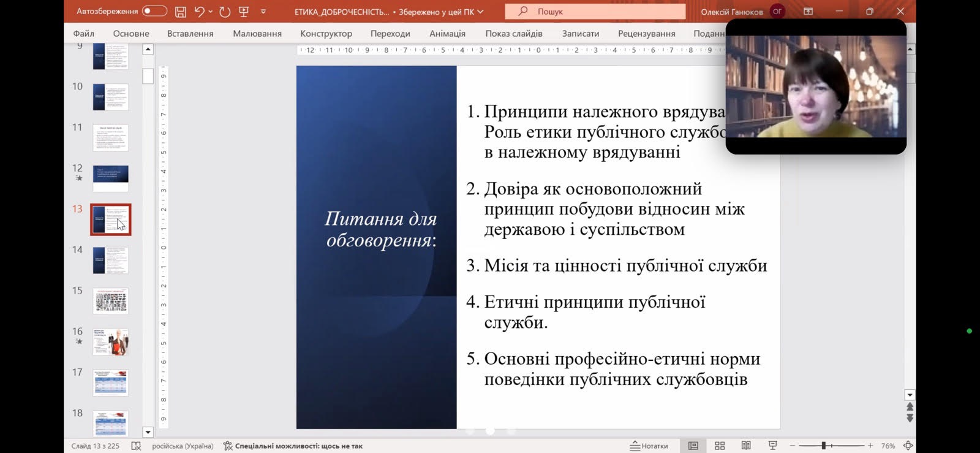
Task: Click the Undo arrow icon
Action: [x=199, y=12]
